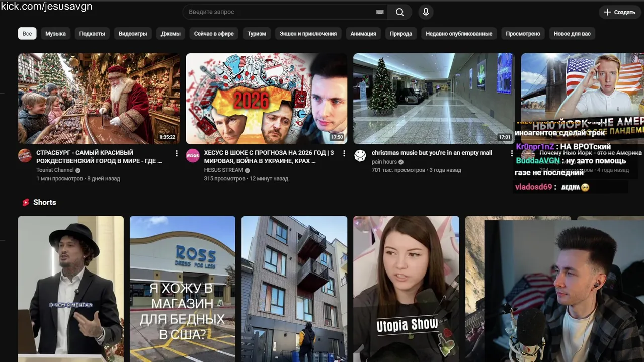Screen dimensions: 644x362
Task: Open Tourist Channel avatar icon
Action: pyautogui.click(x=25, y=155)
